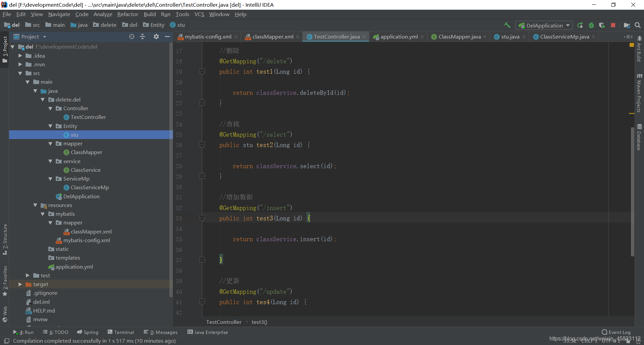Open Project Structure icon in toolbar
The width and height of the screenshot is (644, 345).
coord(627,25)
